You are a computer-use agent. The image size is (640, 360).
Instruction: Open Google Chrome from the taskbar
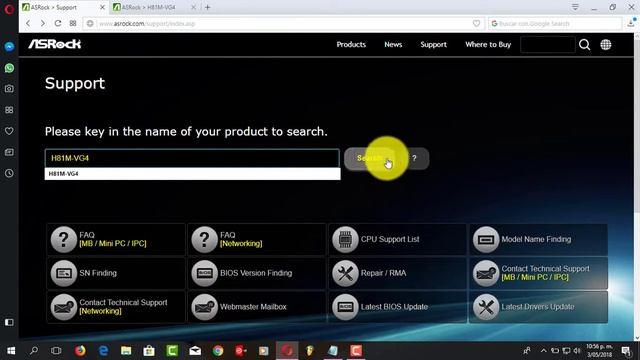pyautogui.click(x=218, y=351)
